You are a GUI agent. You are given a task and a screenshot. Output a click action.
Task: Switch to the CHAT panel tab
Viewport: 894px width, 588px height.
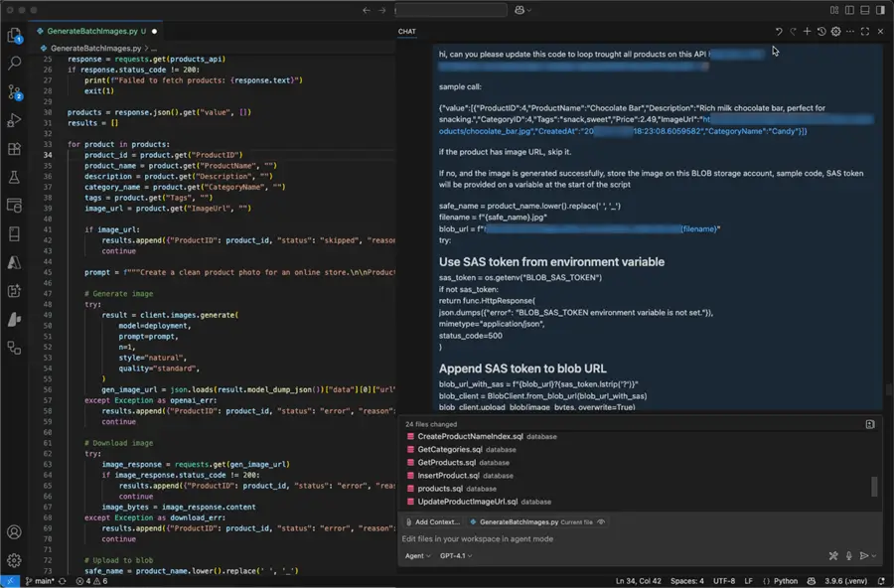[x=407, y=32]
